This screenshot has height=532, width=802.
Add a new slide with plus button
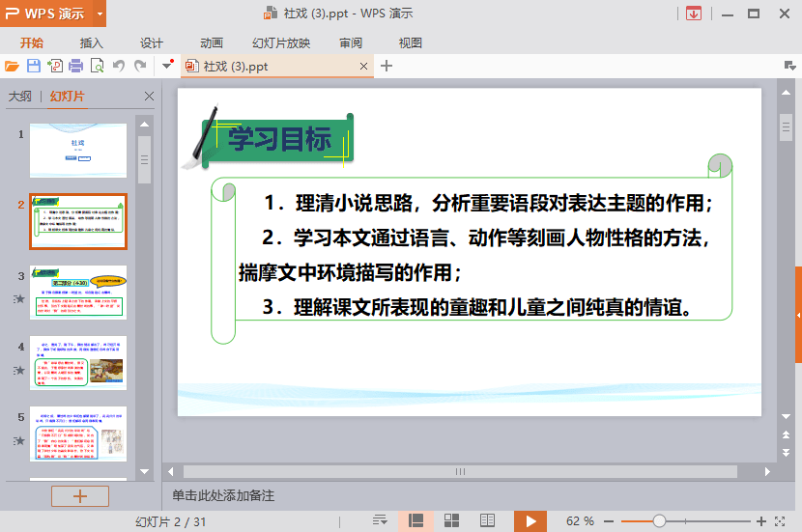[x=80, y=496]
